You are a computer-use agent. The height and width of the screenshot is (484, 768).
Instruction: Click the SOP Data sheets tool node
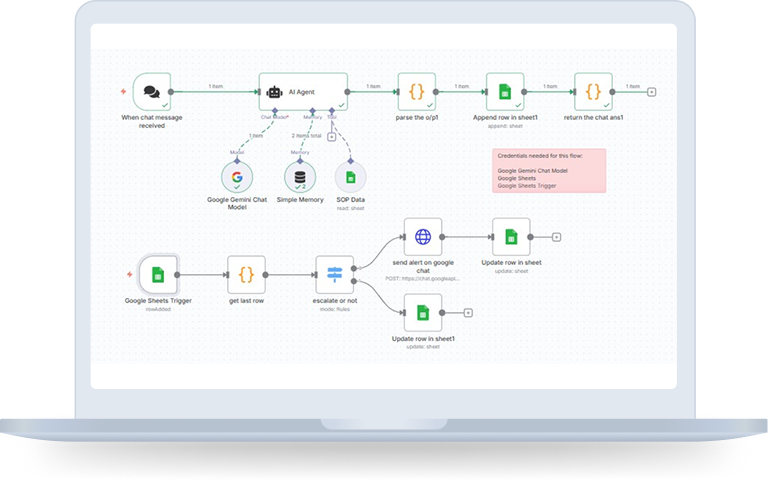point(350,178)
